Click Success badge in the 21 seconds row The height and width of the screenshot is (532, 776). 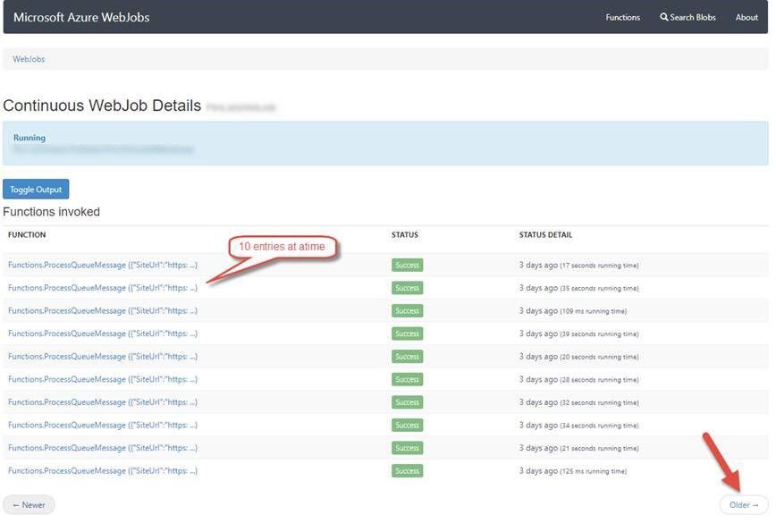[x=407, y=447]
